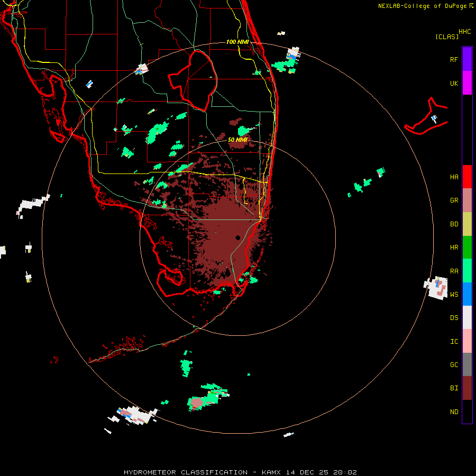Click the Bahamas island outline at the right edge
476x476 pixels.
pos(426,116)
